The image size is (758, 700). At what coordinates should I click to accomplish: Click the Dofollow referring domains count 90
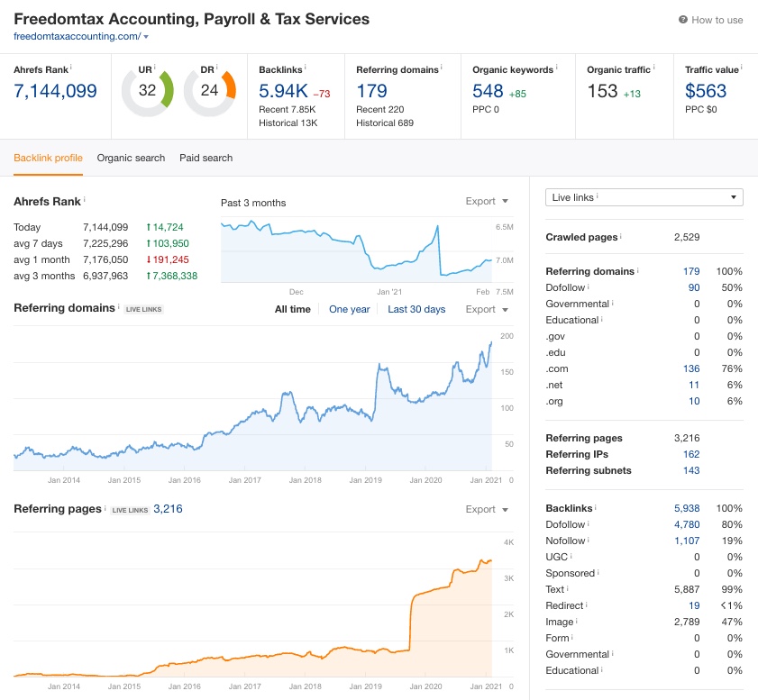694,287
